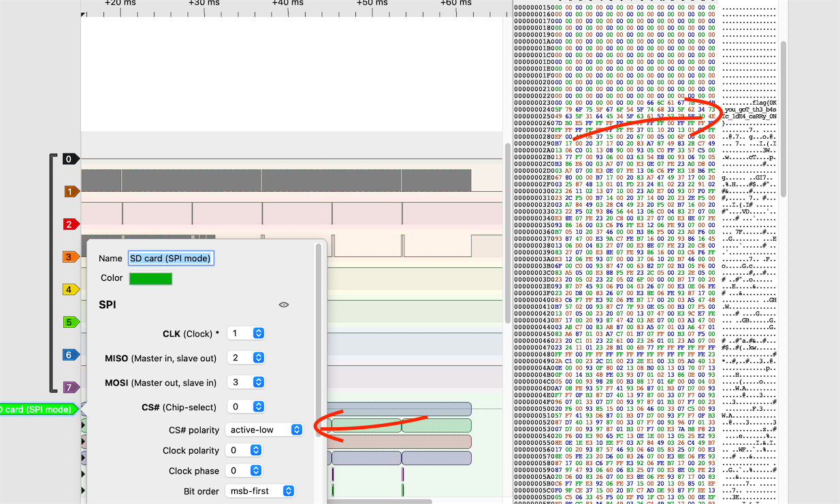Open the CLK (Clock) channel dropdown
Screen dimensions: 840x504
[x=246, y=333]
